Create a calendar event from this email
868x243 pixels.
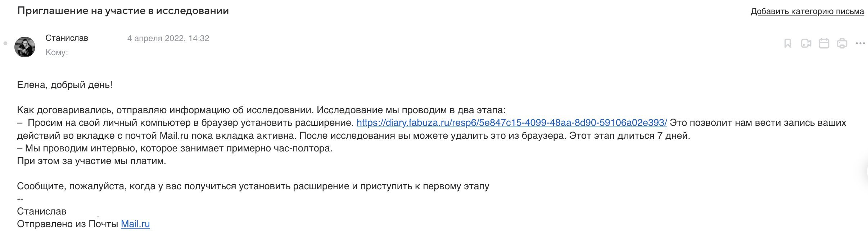coord(824,44)
